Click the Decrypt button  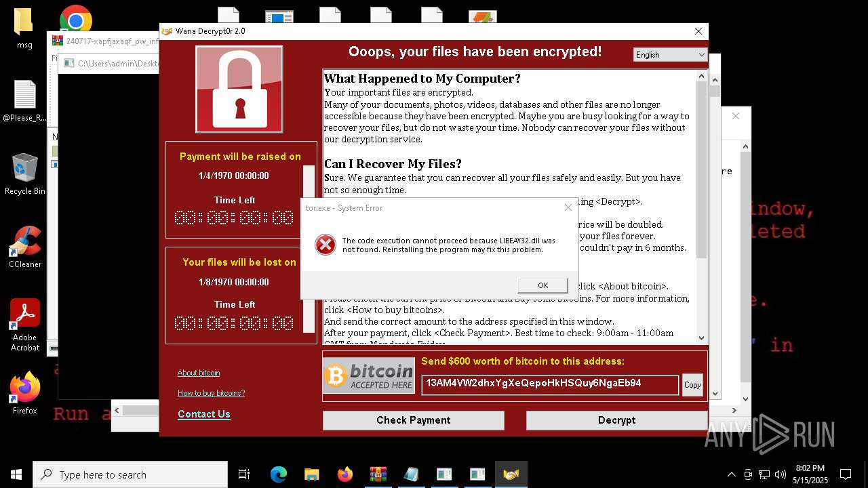[x=616, y=420]
